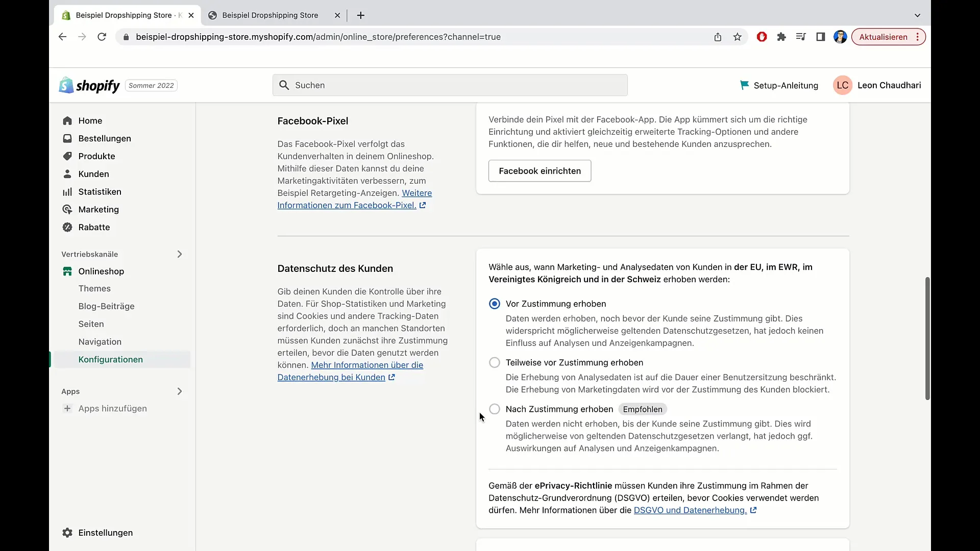This screenshot has height=551, width=980.
Task: Click the 'Facebook-Pixel' heading
Action: click(x=313, y=121)
